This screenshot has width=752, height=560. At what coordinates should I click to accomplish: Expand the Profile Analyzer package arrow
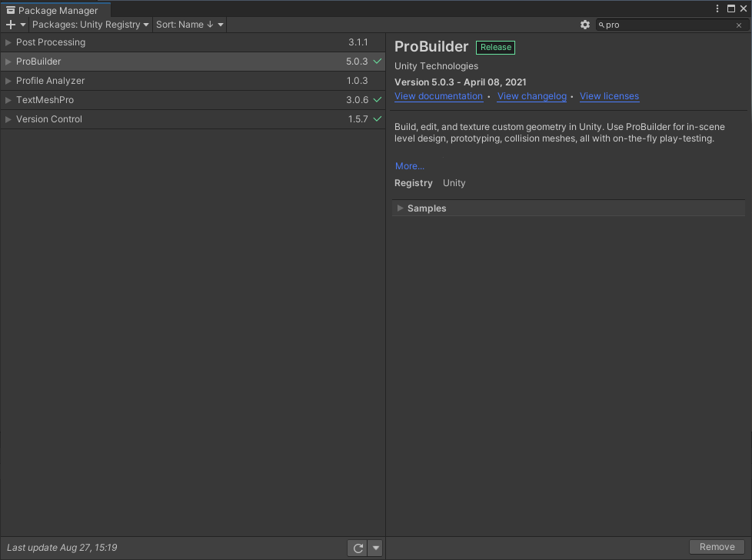[8, 81]
